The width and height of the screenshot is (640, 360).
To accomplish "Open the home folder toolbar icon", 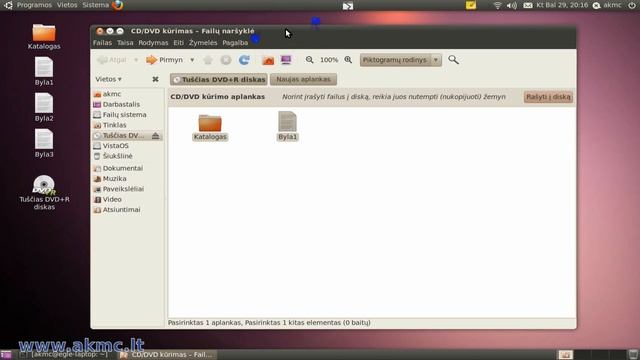I will 268,60.
